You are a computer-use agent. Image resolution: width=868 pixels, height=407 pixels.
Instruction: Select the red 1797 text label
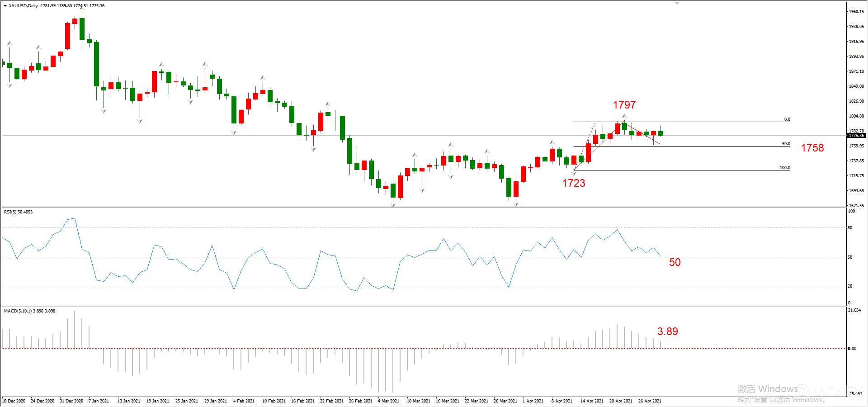624,105
